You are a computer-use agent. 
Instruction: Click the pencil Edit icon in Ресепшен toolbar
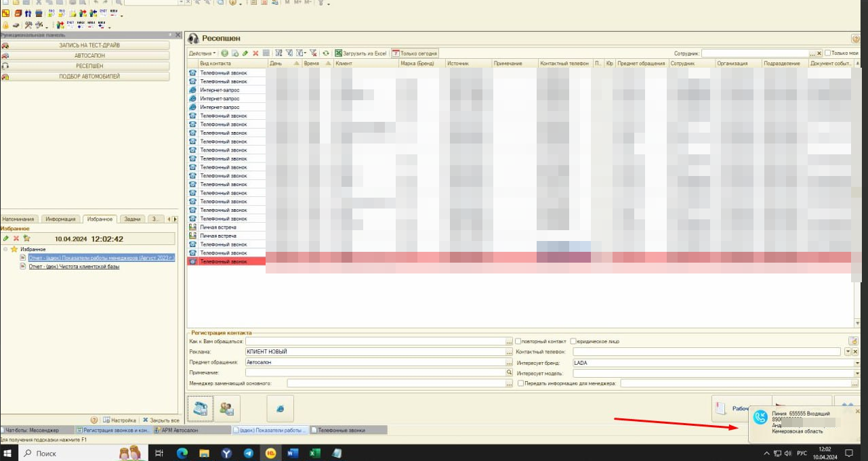(245, 53)
